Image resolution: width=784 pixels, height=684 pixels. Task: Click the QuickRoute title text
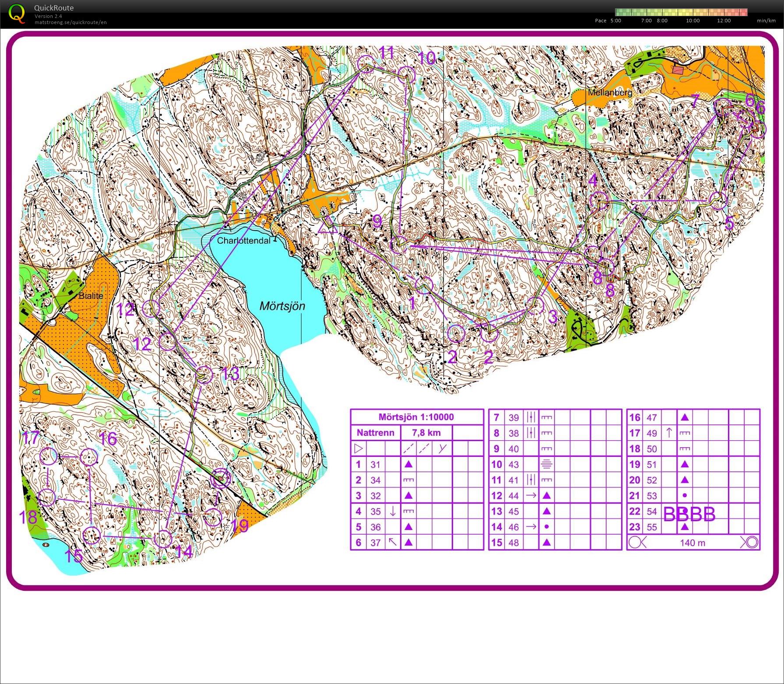click(x=54, y=8)
